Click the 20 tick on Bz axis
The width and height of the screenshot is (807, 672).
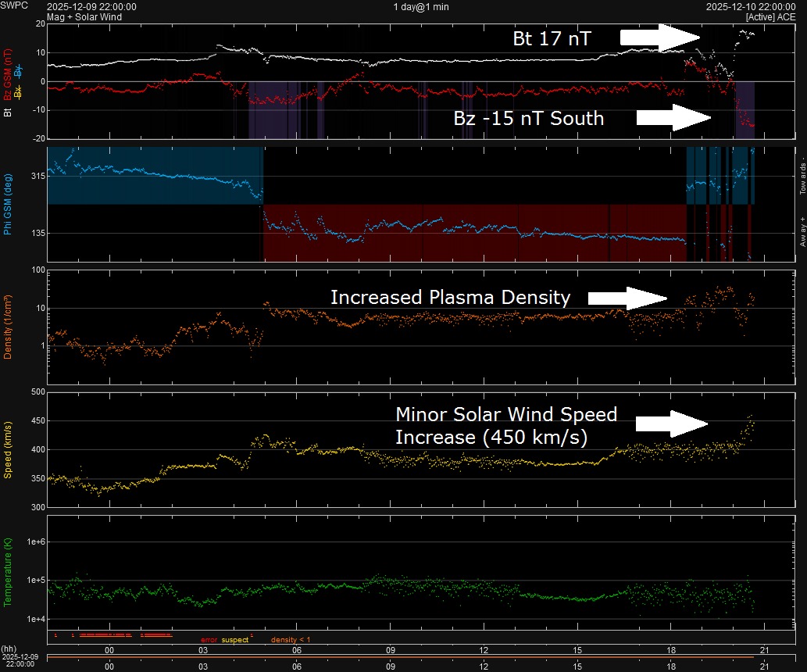coord(41,23)
